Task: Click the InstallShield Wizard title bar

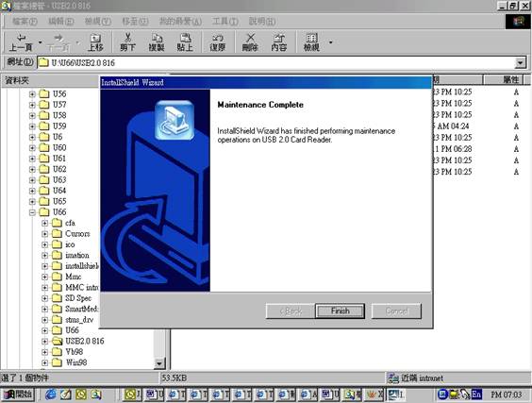Action: pos(266,82)
